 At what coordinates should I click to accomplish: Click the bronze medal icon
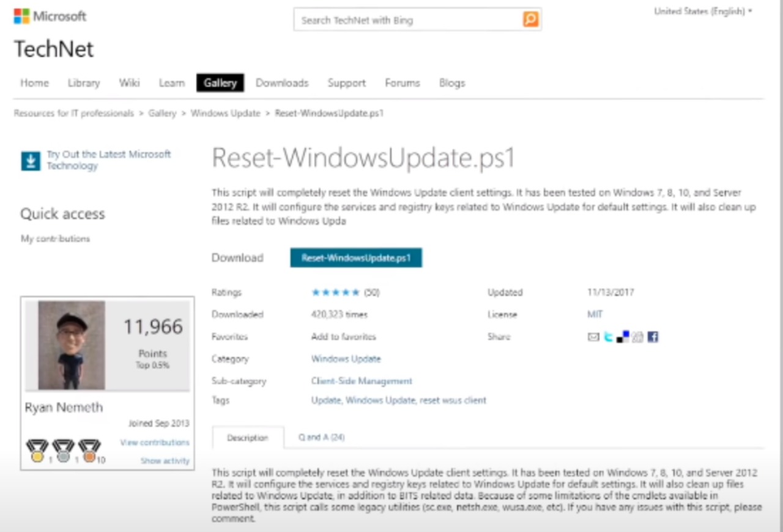[89, 450]
